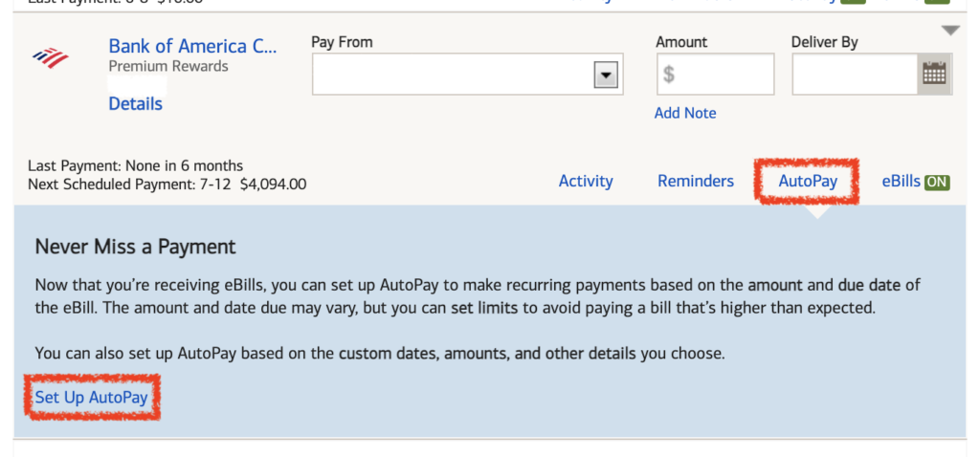Click the Bank of America flag logo
The width and height of the screenshot is (980, 457).
click(51, 58)
